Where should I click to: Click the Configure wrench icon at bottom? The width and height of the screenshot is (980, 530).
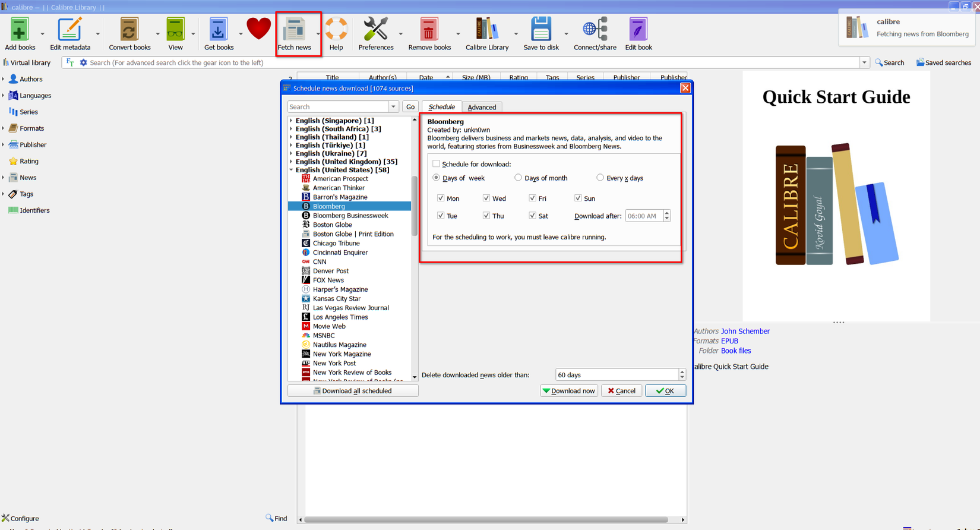pos(20,518)
